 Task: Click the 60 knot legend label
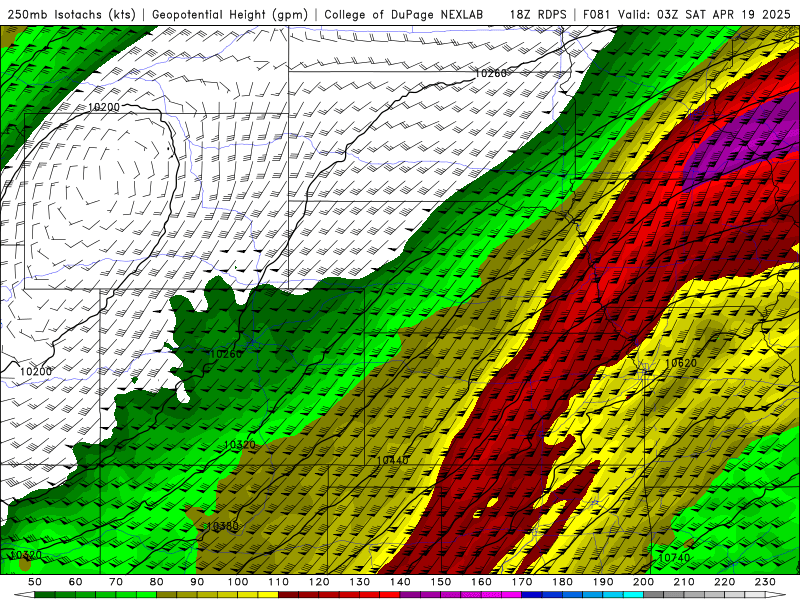75,582
